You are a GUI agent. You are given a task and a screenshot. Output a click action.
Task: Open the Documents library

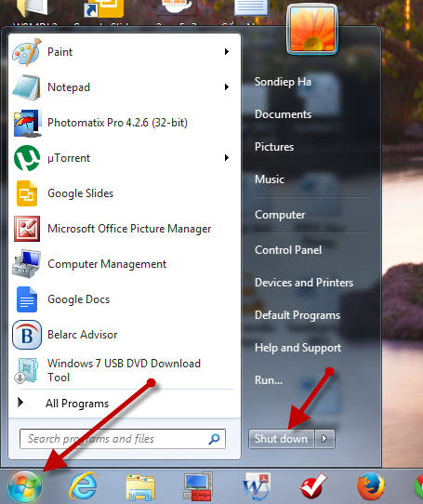[x=283, y=114]
